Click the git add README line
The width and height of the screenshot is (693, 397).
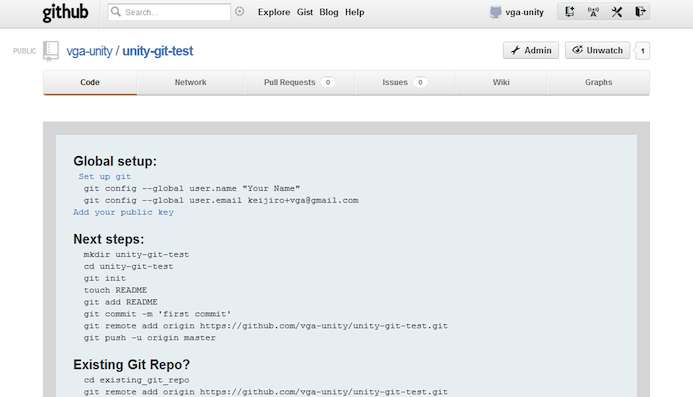(x=120, y=302)
